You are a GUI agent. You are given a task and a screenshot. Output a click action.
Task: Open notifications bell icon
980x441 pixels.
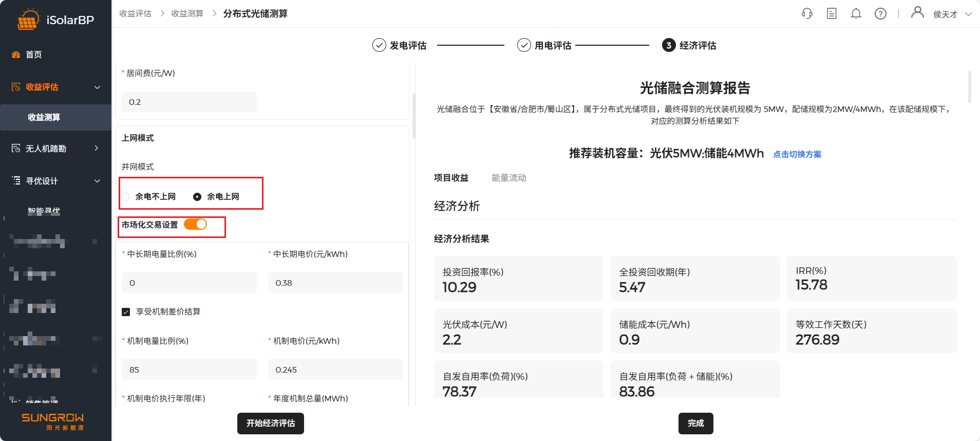tap(856, 14)
